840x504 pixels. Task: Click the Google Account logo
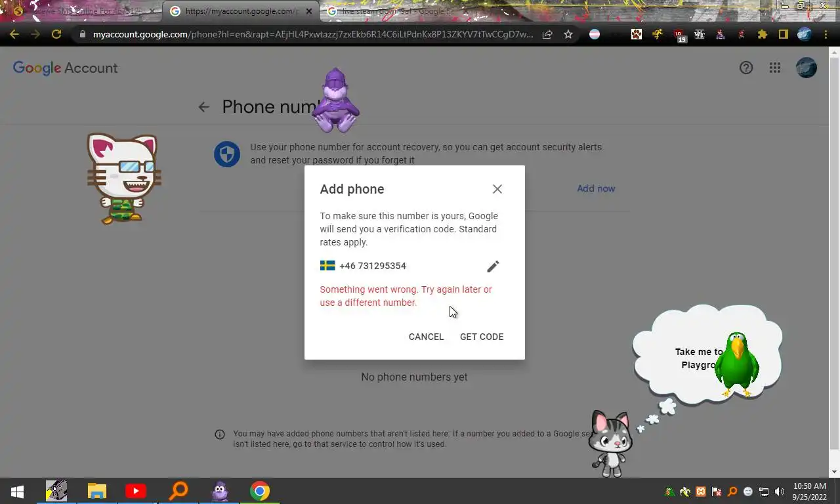(65, 68)
